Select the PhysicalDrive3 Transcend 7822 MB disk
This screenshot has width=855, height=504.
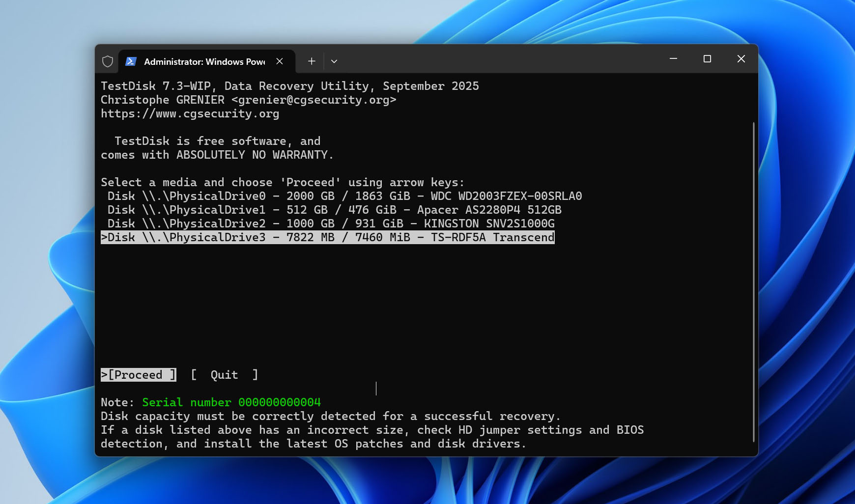(328, 237)
